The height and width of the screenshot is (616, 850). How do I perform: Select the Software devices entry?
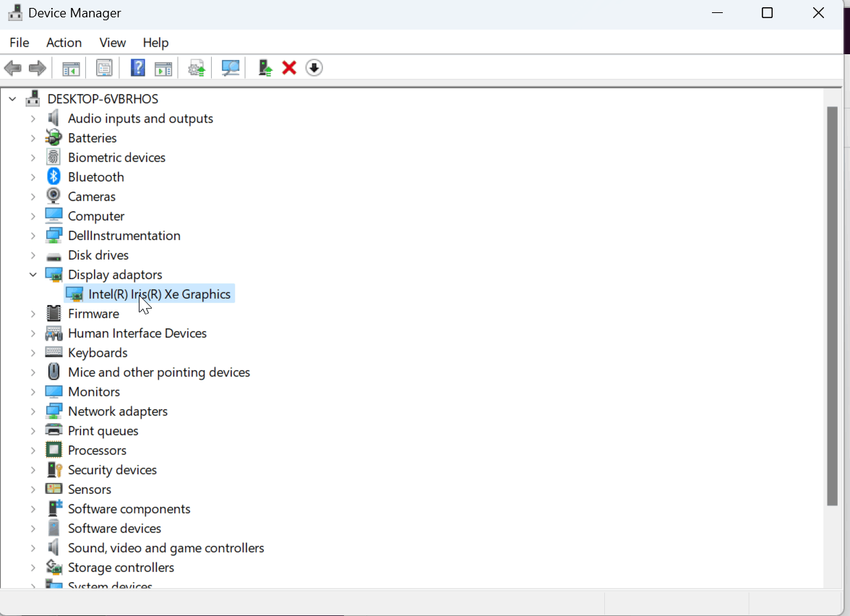pos(114,528)
